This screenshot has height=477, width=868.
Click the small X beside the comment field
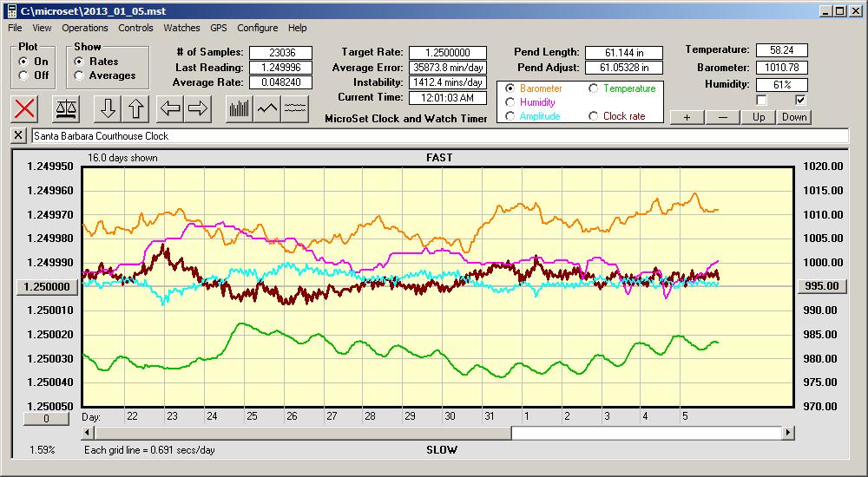[x=18, y=135]
